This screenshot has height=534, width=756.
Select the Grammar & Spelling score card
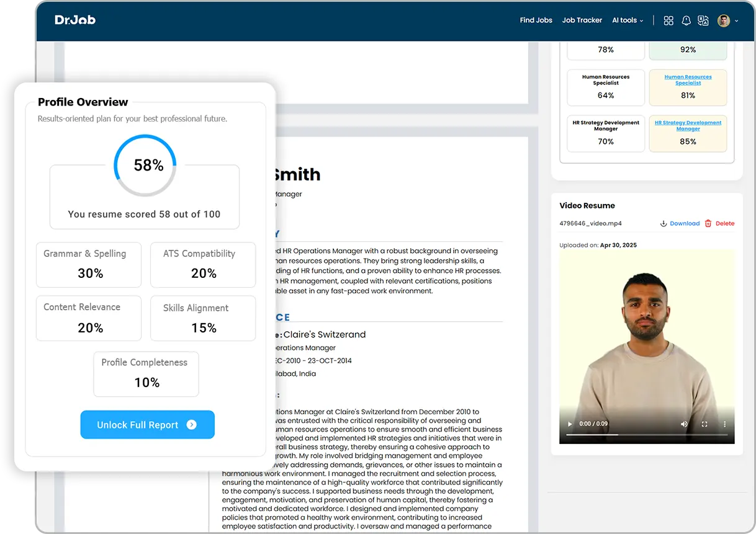click(x=89, y=265)
